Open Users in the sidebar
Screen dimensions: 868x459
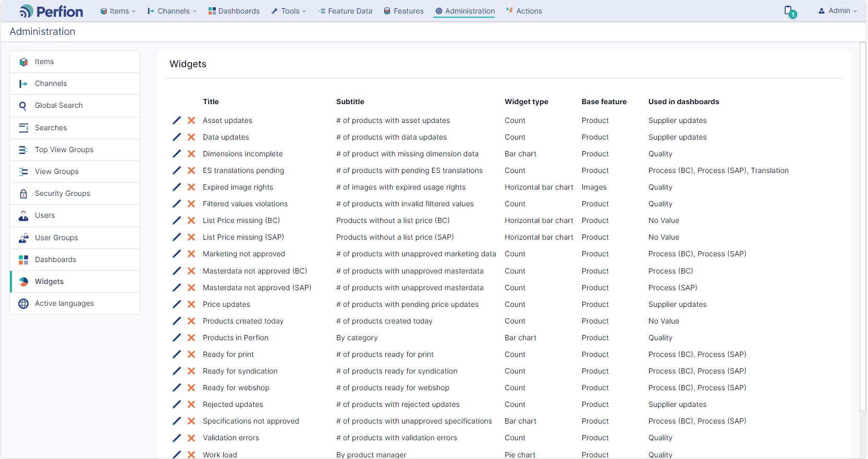[75, 215]
